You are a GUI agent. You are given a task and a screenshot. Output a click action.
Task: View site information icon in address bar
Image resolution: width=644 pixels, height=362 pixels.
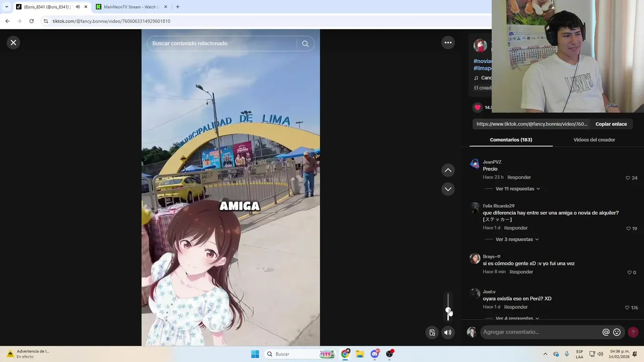pos(46,21)
